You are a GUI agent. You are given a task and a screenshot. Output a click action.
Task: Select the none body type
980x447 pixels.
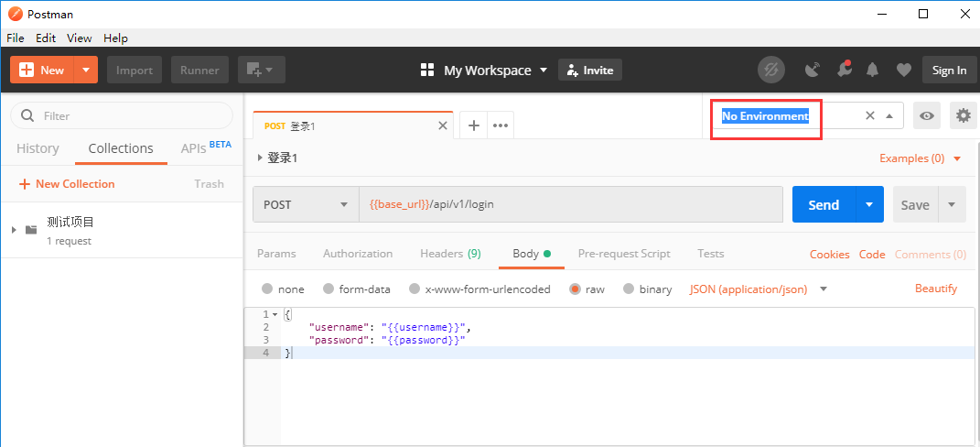267,289
